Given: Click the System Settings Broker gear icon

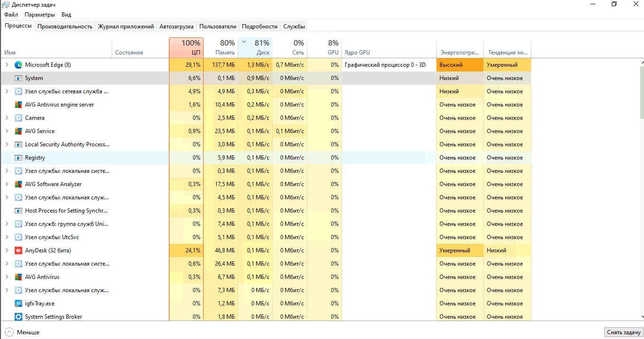Looking at the screenshot, I should [x=18, y=317].
